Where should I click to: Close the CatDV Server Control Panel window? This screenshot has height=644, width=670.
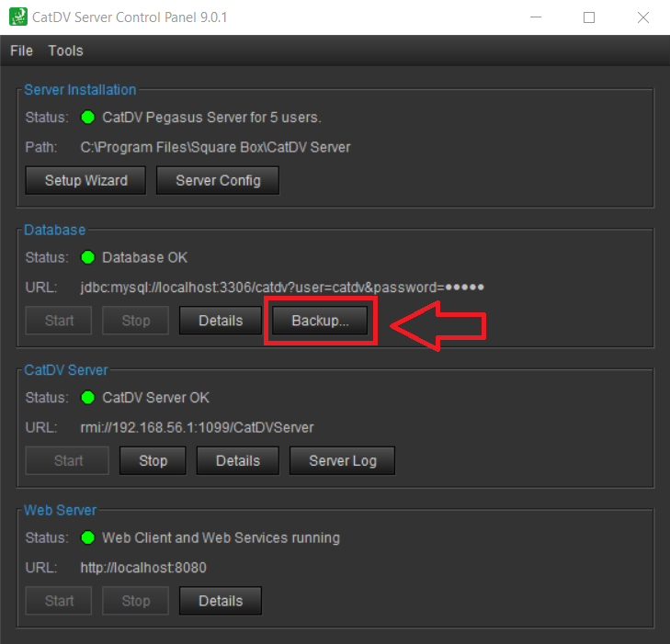tap(643, 17)
